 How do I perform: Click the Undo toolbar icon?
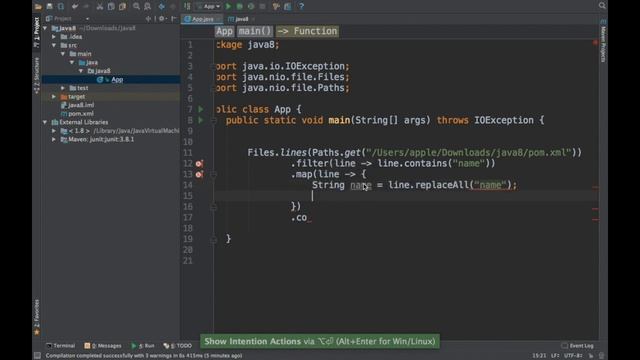pyautogui.click(x=74, y=6)
